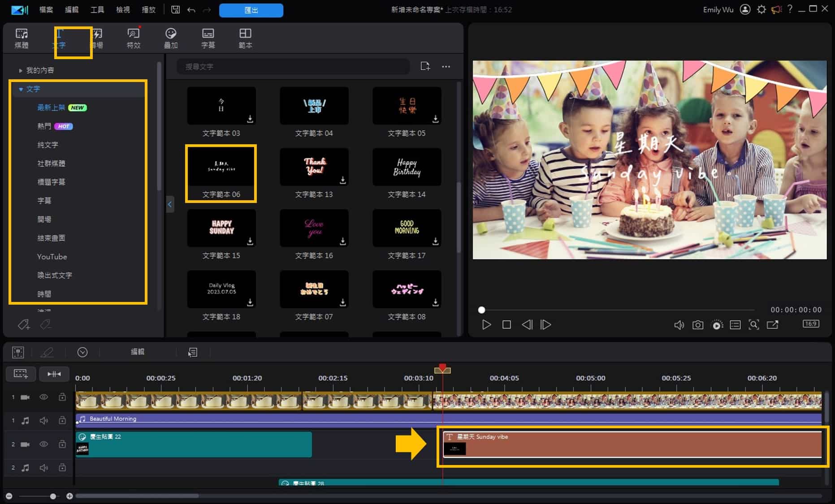Click the stop button in preview
The width and height of the screenshot is (835, 504).
[506, 325]
